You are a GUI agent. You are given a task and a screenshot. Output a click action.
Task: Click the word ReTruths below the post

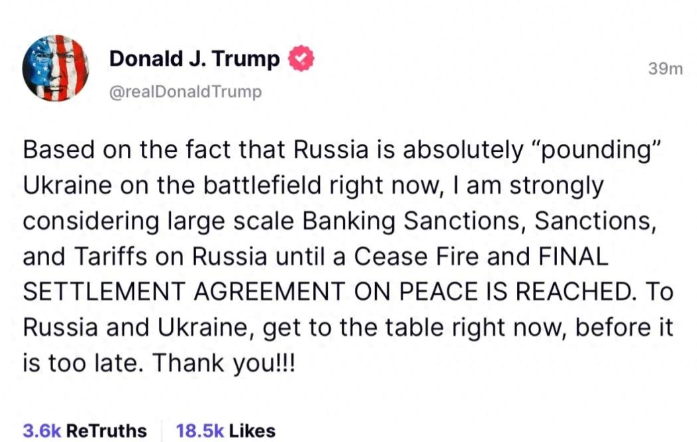tap(106, 430)
